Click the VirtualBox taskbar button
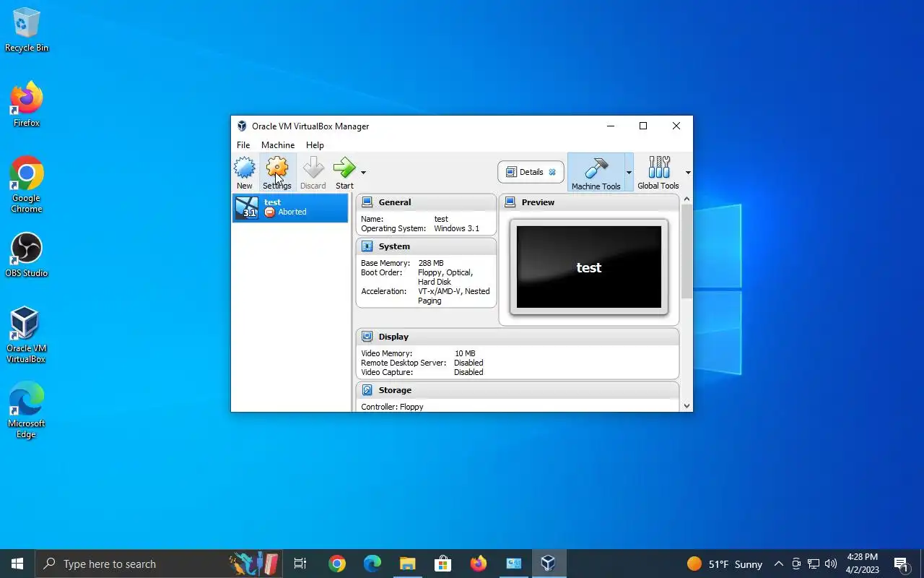The width and height of the screenshot is (924, 578). tap(548, 564)
